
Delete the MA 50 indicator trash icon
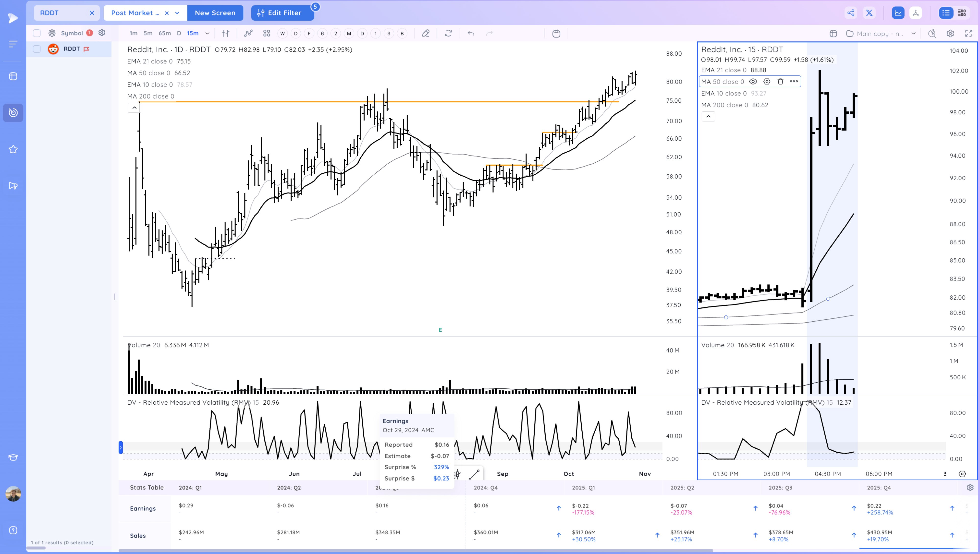[x=780, y=81]
